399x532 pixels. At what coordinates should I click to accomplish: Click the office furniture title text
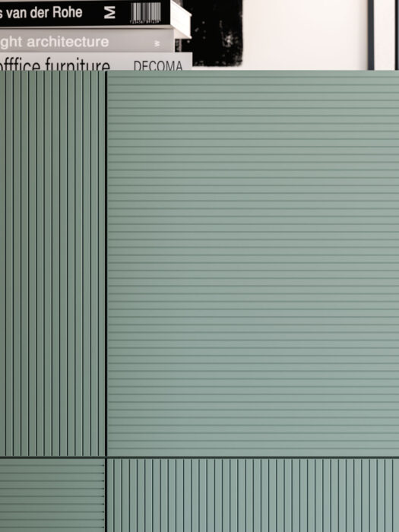pos(55,65)
